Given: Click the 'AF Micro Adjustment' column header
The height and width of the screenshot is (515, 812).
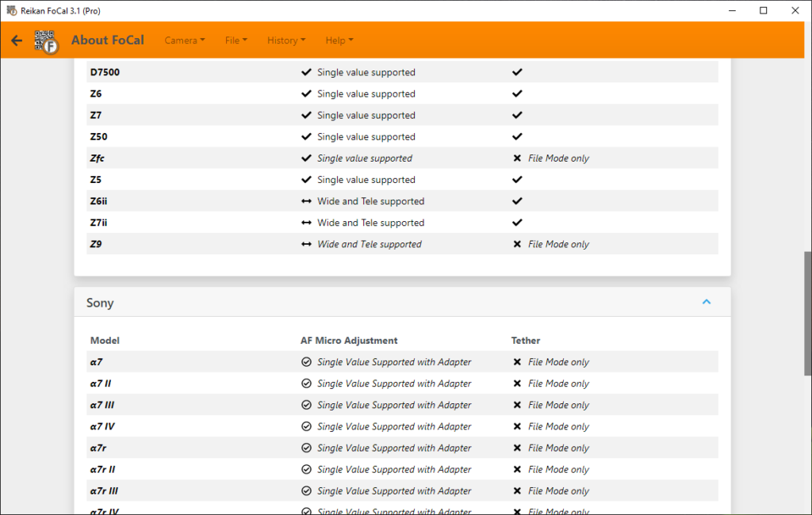Looking at the screenshot, I should point(349,341).
